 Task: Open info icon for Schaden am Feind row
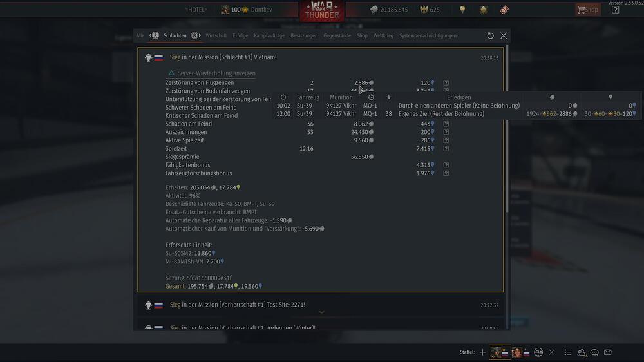pos(446,124)
